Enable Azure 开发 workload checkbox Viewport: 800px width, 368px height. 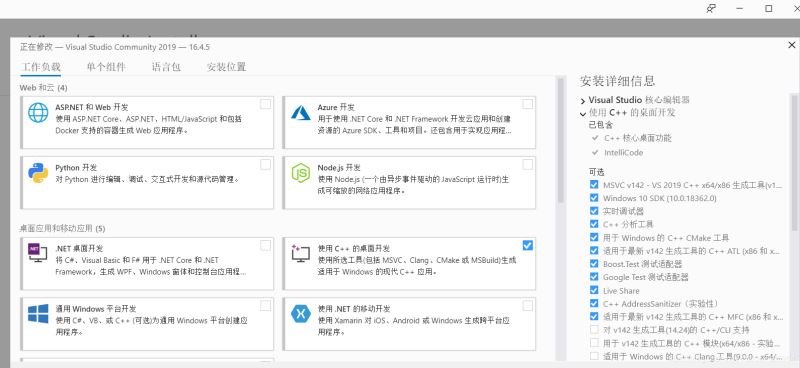tap(528, 104)
